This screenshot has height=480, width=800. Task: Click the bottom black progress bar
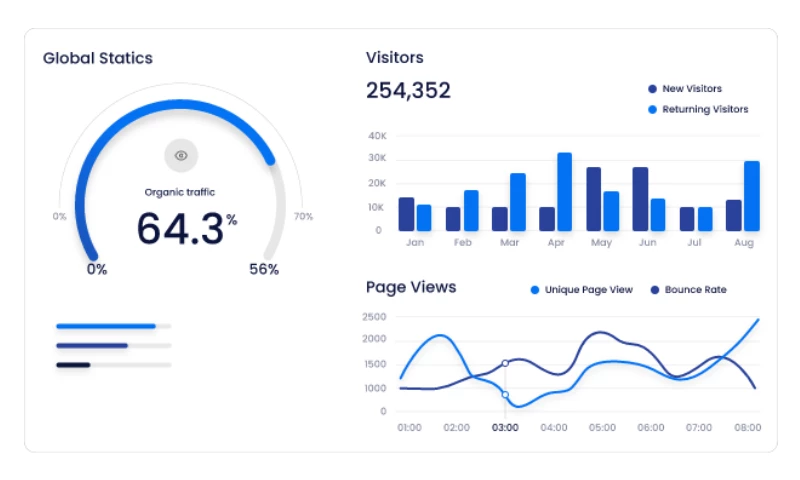tap(73, 365)
